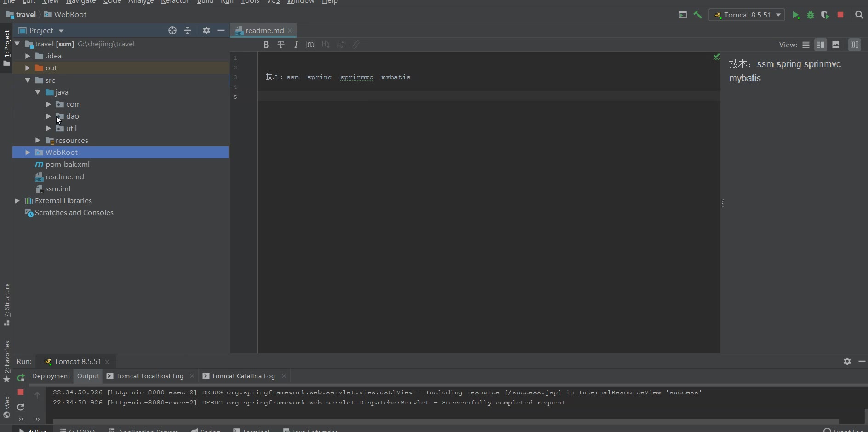868x432 pixels.
Task: Open the Deployment tab in Run panel
Action: point(51,376)
